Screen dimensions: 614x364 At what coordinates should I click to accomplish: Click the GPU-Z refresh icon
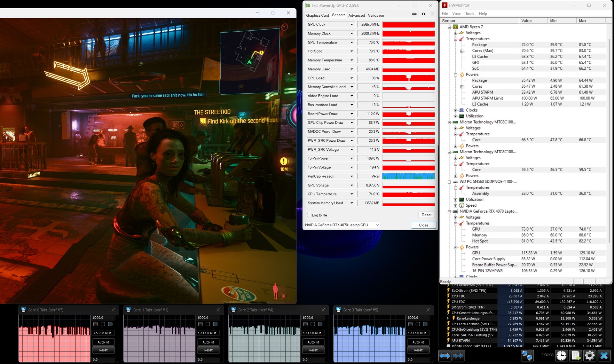pyautogui.click(x=423, y=14)
